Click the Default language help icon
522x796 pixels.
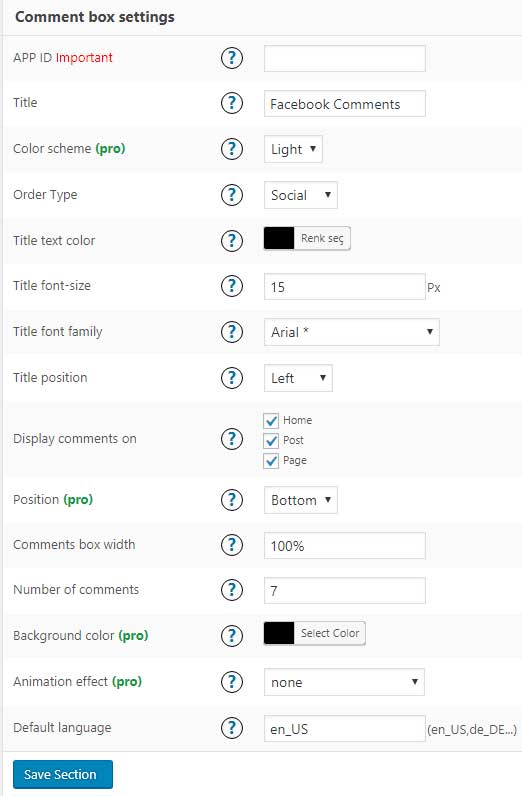[232, 728]
